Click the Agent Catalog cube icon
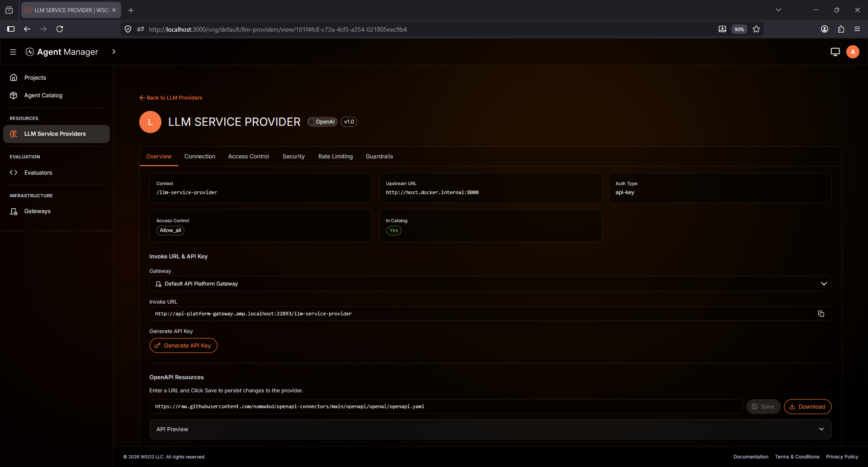The width and height of the screenshot is (868, 467). [14, 95]
